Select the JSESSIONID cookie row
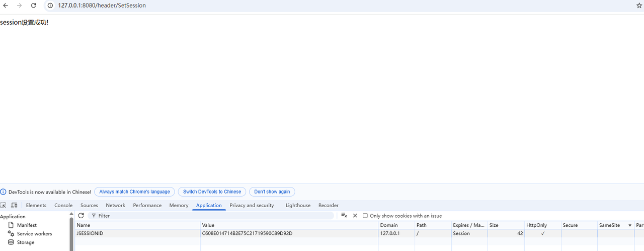Screen dimensions: 644x251 (x=226, y=233)
